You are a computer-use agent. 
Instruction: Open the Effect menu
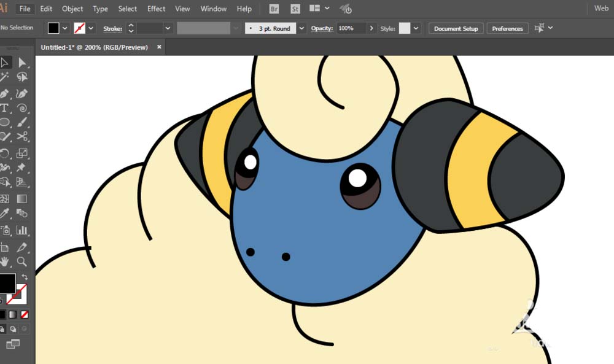tap(156, 9)
